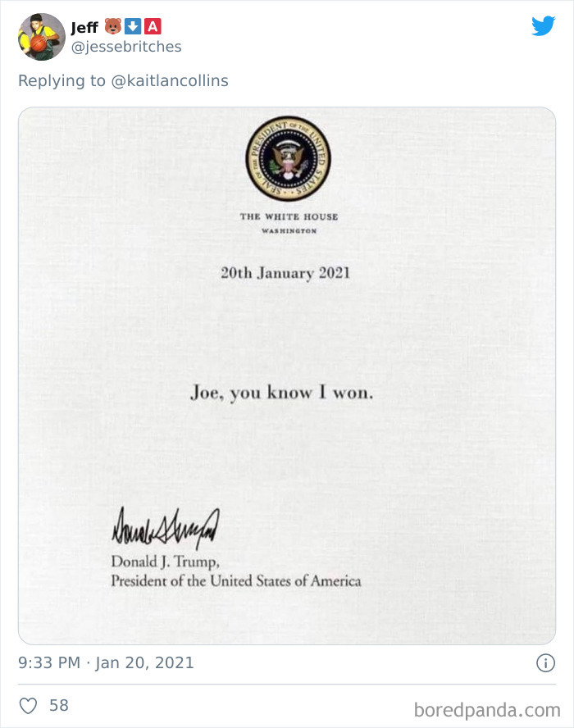574x728 pixels.
Task: Click the '20th January 2021' date line
Action: pos(285,273)
